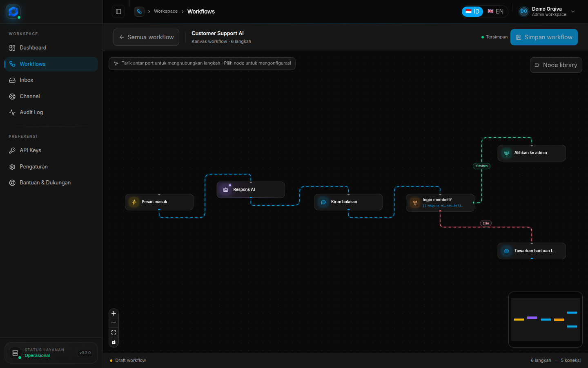Go back to Semua workflow
Viewport: 588px width, 368px height.
[x=146, y=37]
